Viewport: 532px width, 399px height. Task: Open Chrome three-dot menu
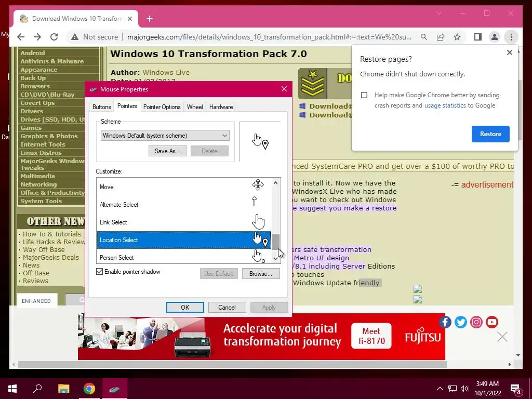(511, 37)
